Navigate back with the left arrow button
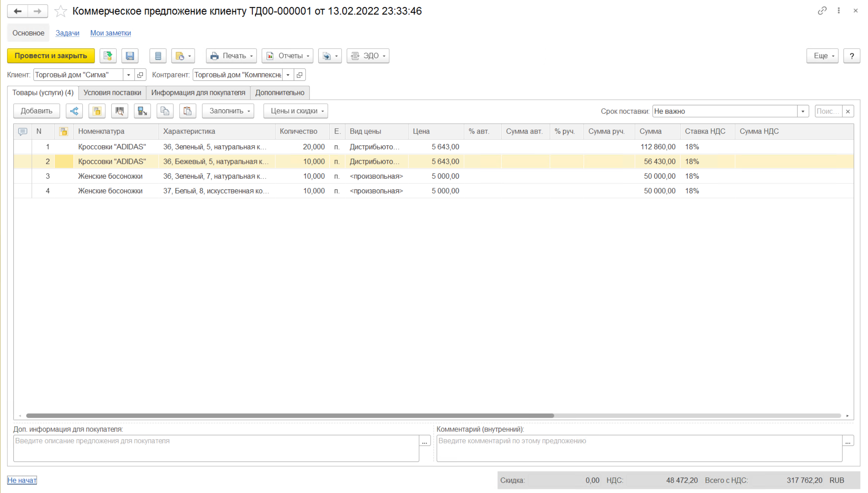 (17, 11)
